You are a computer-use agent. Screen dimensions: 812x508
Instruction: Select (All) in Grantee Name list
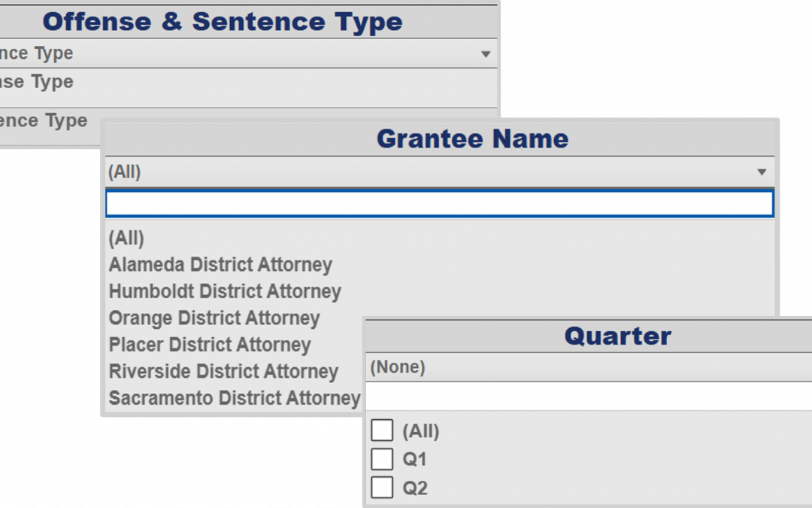coord(126,239)
